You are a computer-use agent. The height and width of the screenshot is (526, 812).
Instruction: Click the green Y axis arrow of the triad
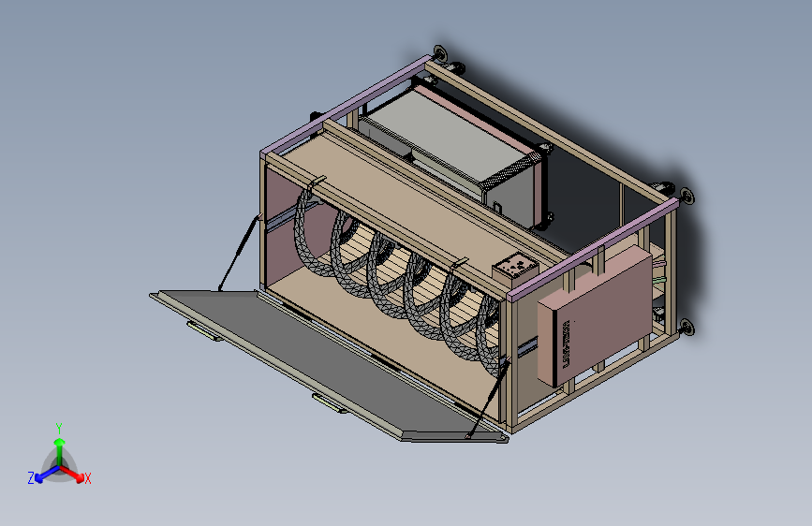60,451
